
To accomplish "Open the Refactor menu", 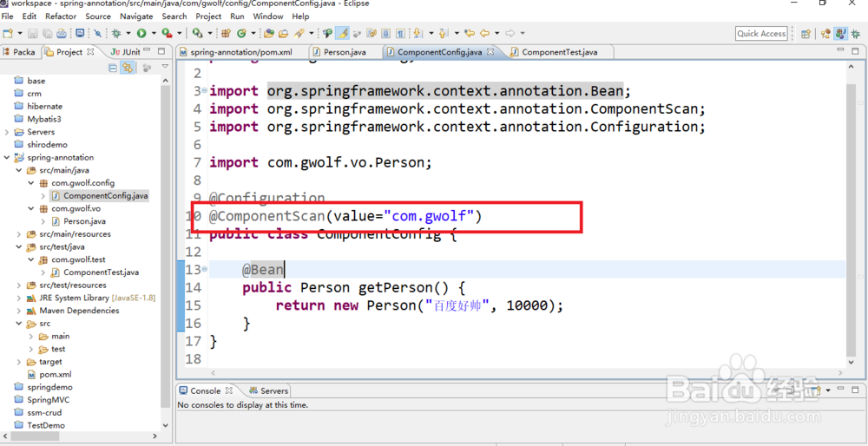I will click(61, 16).
